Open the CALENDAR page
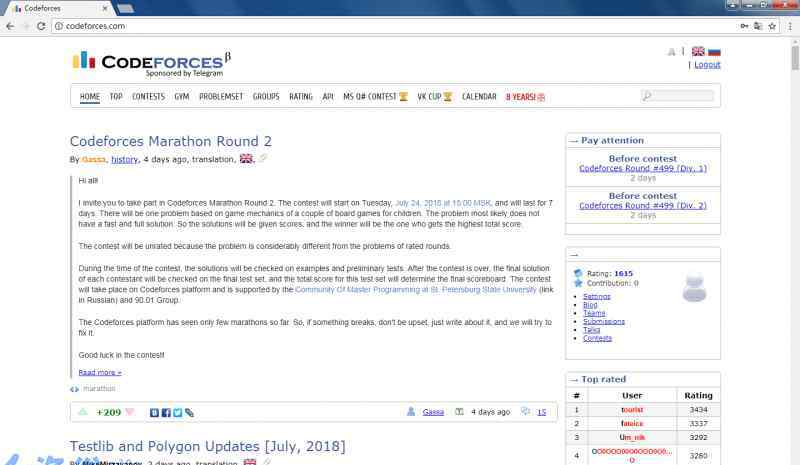The image size is (800, 465). pyautogui.click(x=479, y=96)
